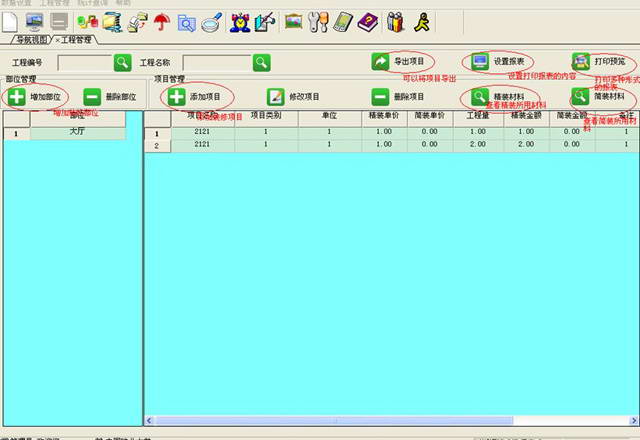
Task: Click the red umbrella toolbar icon
Action: coord(162,20)
